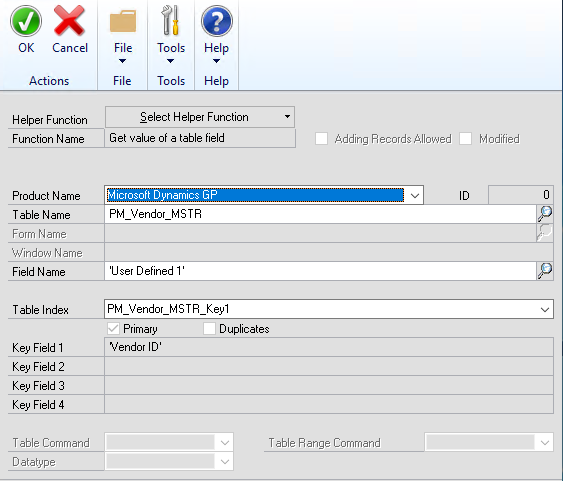The height and width of the screenshot is (481, 563).
Task: Click the Tools dropdown arrow under wrench
Action: click(171, 61)
